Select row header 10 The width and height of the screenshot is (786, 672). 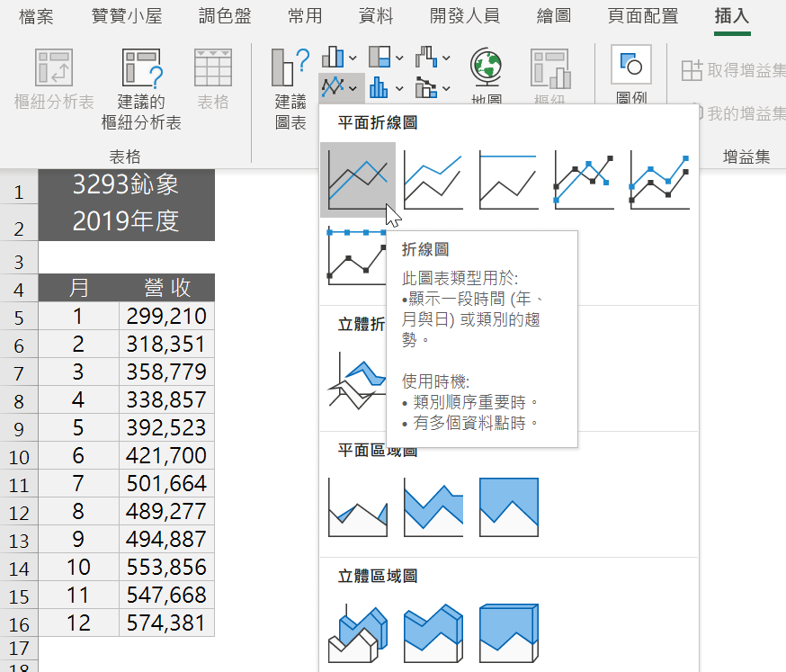coord(19,456)
